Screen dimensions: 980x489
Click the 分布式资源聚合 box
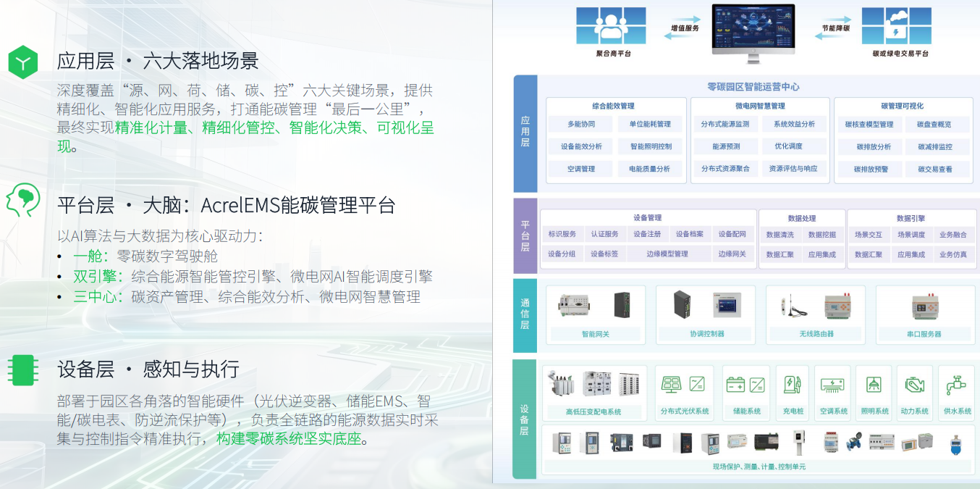click(x=725, y=169)
